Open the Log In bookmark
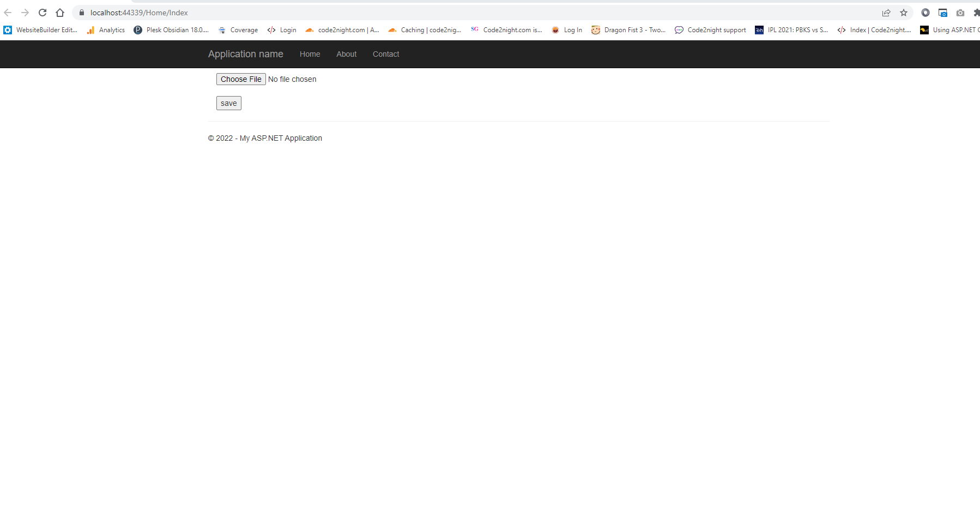 coord(567,30)
